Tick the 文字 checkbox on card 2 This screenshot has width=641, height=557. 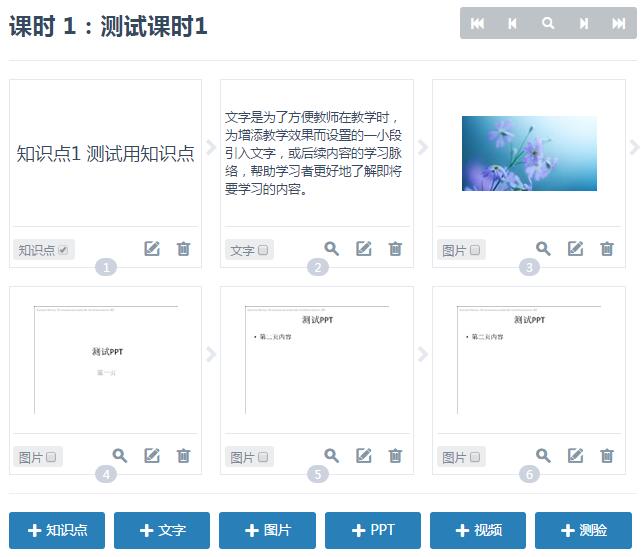coord(263,250)
